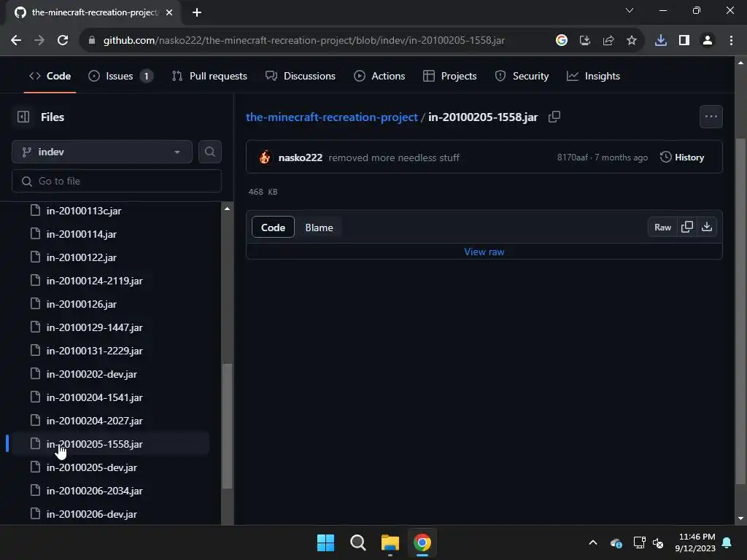The width and height of the screenshot is (747, 560).
Task: Click the file tree scrollbar thumb
Action: point(228,426)
